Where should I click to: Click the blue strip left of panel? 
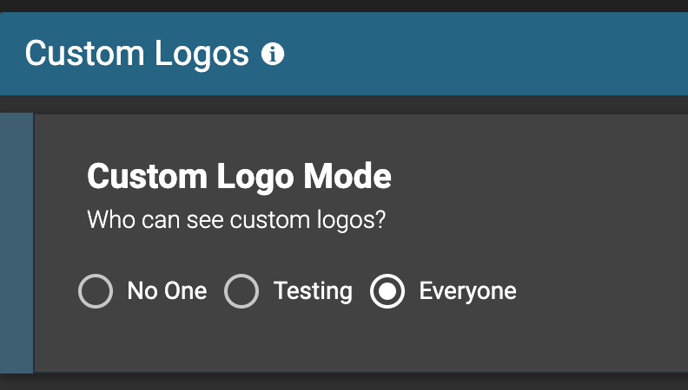point(17,243)
